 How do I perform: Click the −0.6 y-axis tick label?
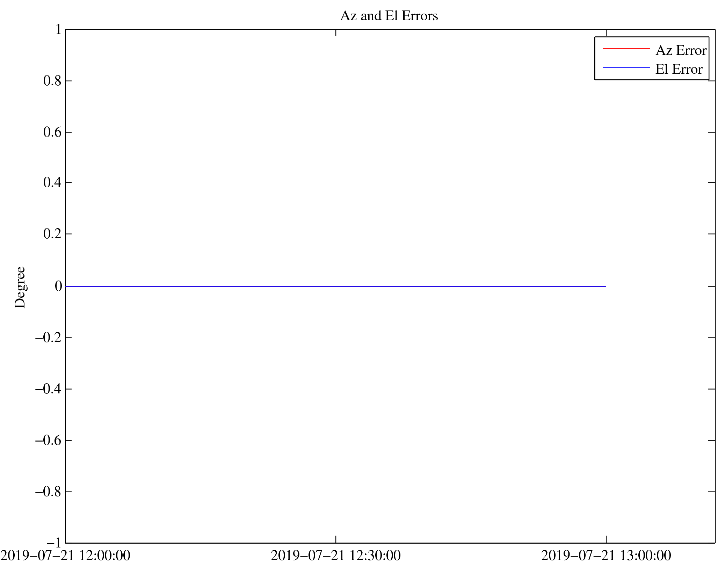pos(48,441)
